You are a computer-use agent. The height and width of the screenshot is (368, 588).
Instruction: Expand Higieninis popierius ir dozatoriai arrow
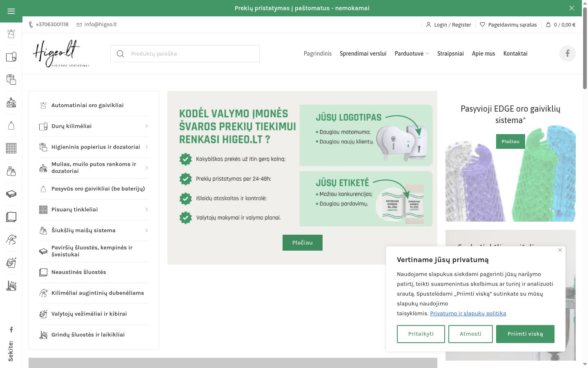[147, 147]
